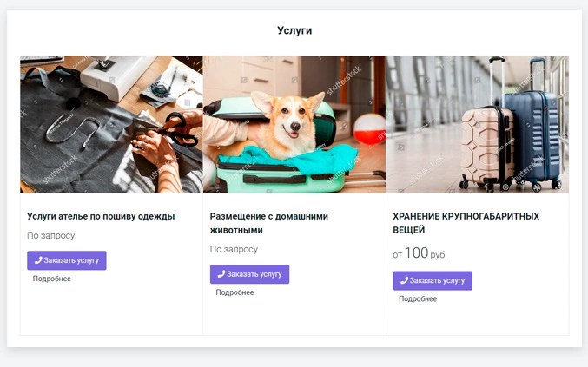Click the phone icon in the bulky storage order button
The height and width of the screenshot is (367, 588).
coord(404,280)
